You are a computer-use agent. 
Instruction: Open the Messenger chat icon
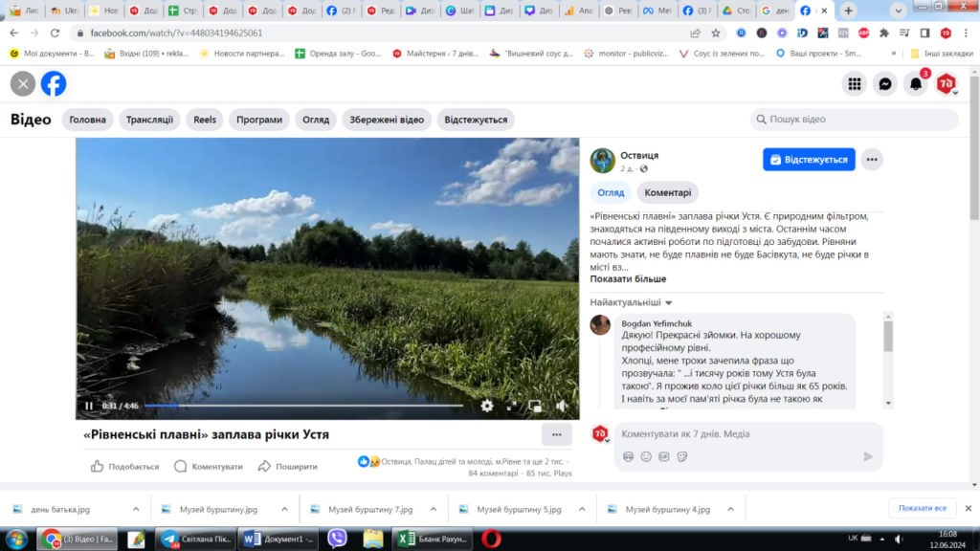tap(886, 84)
